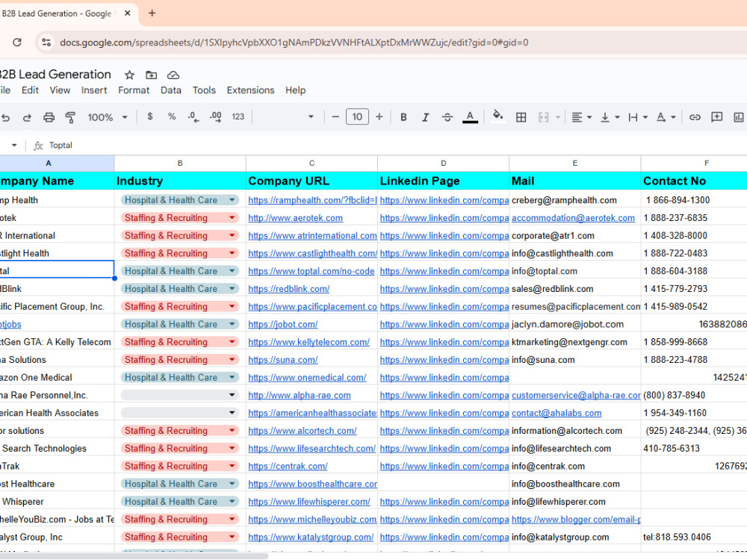Open the Tools menu

204,90
